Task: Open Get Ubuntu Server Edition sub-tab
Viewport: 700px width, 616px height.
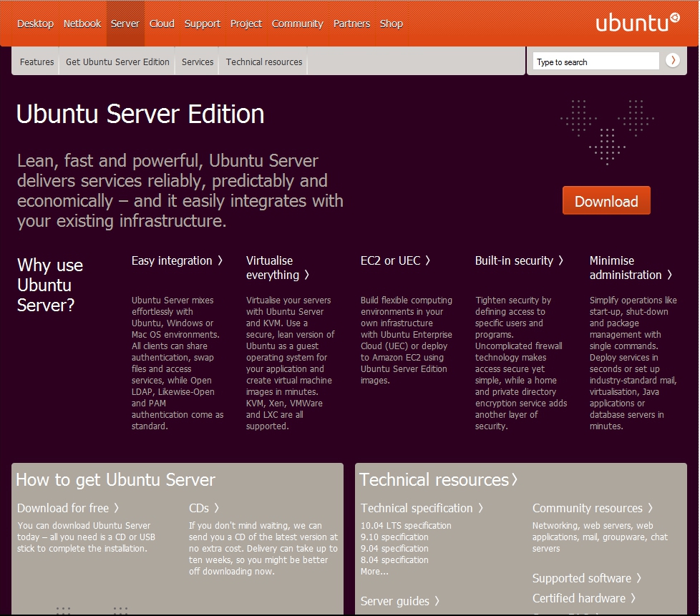Action: coord(117,62)
